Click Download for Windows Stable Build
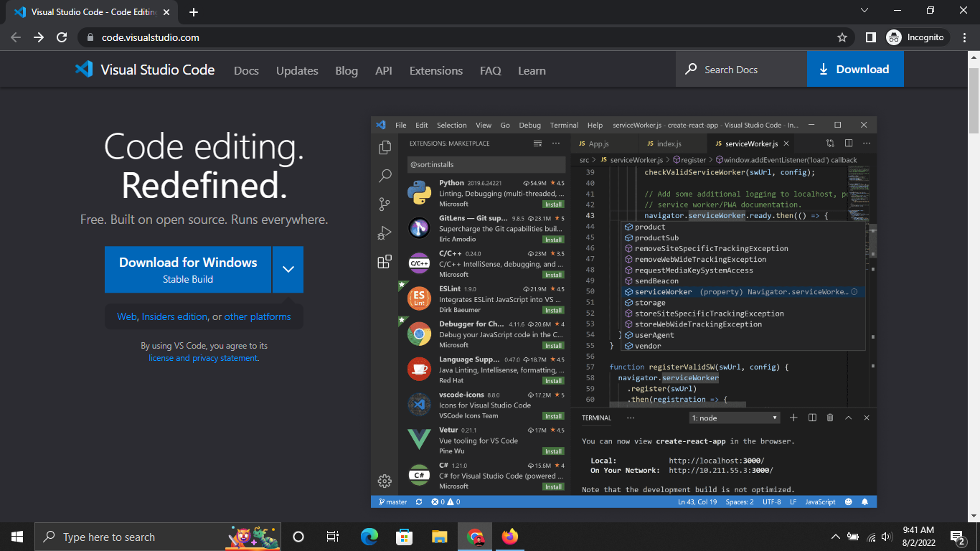Screen dimensions: 980x551 pyautogui.click(x=188, y=270)
